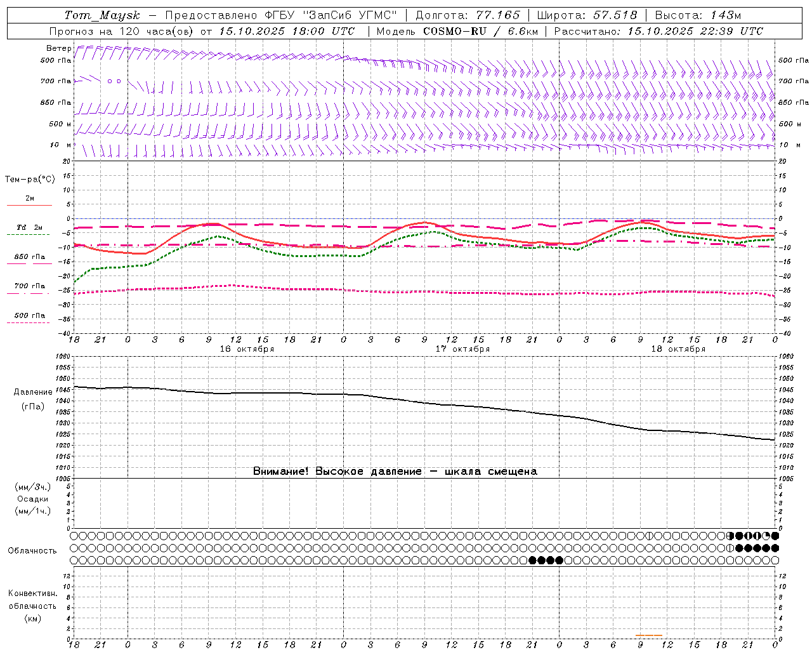Image resolution: width=812 pixels, height=650 pixels.
Task: Click the "16 октября" date label
Action: coord(247,349)
